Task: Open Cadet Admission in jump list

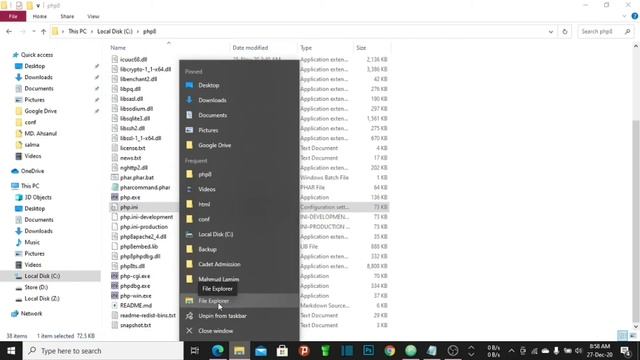Action: [x=239, y=264]
